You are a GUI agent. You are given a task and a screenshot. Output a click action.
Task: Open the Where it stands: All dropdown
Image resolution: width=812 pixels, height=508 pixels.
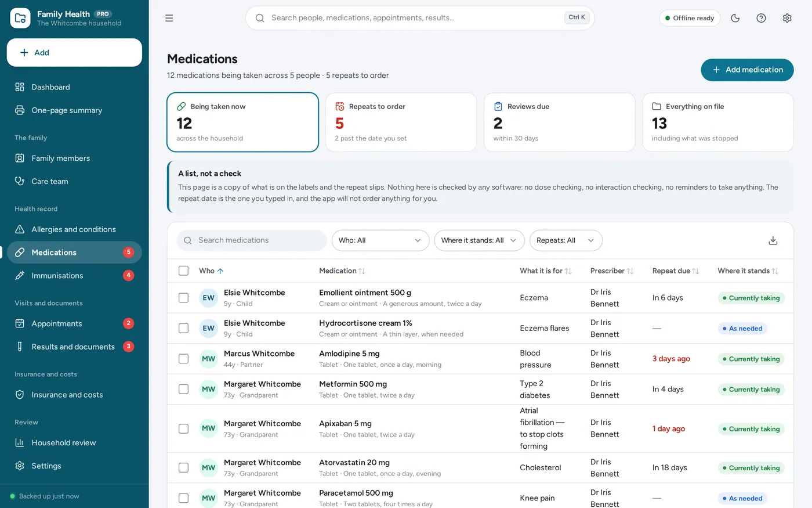pyautogui.click(x=479, y=240)
